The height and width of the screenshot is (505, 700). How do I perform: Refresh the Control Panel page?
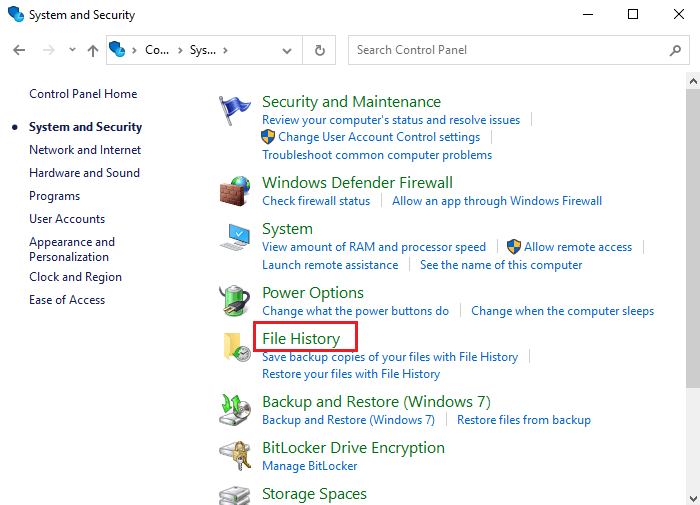click(320, 50)
